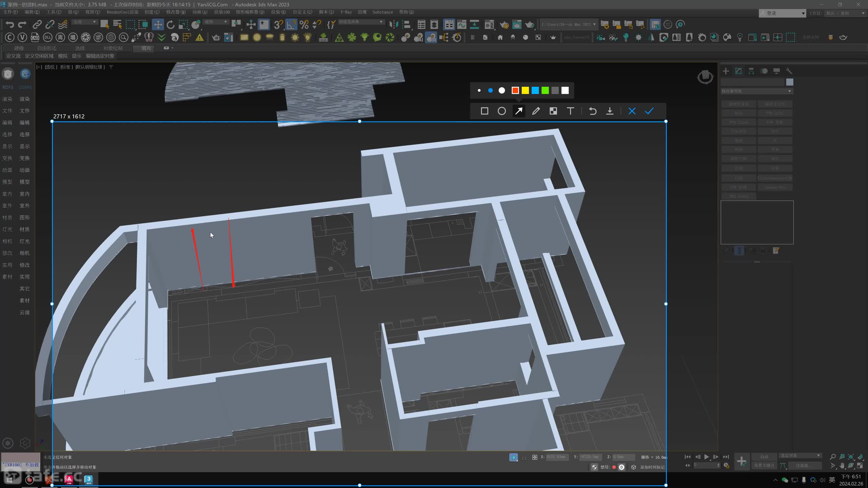
Task: Pick the green annotation color
Action: click(x=545, y=90)
